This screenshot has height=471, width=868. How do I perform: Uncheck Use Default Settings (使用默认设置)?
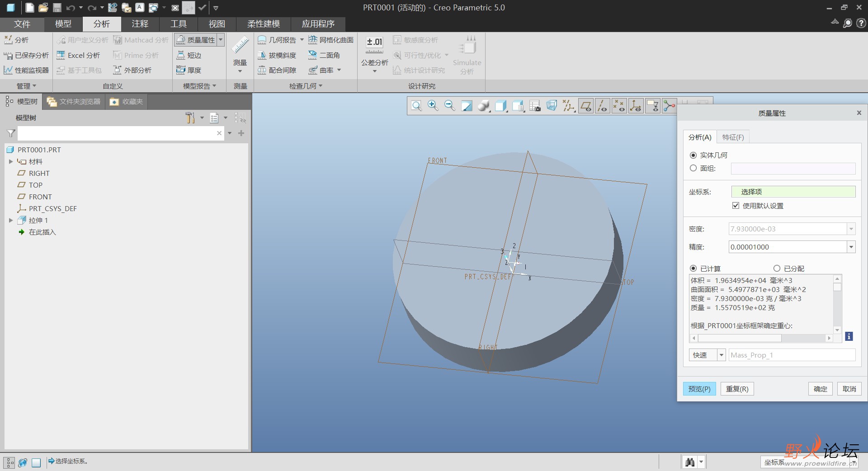736,206
